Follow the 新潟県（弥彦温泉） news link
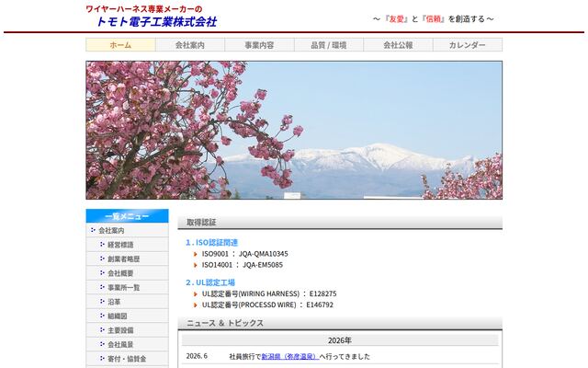 tap(290, 356)
